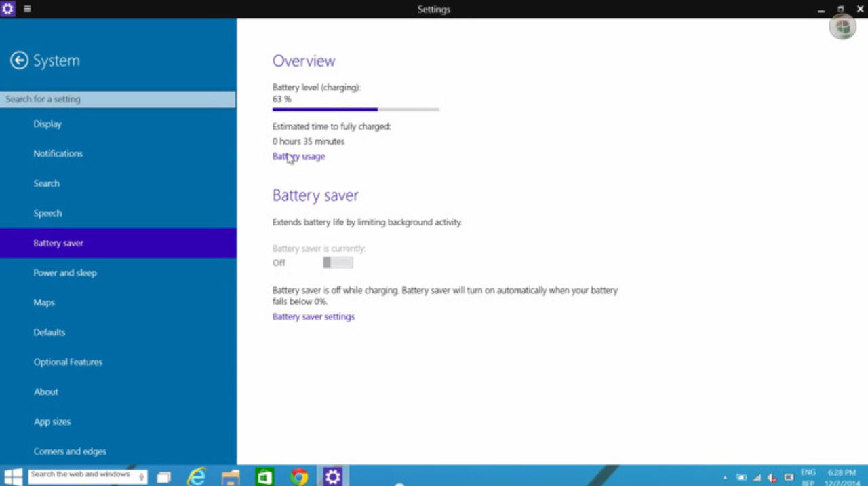This screenshot has width=868, height=486.
Task: Open the Windows Store from the taskbar
Action: tap(264, 476)
